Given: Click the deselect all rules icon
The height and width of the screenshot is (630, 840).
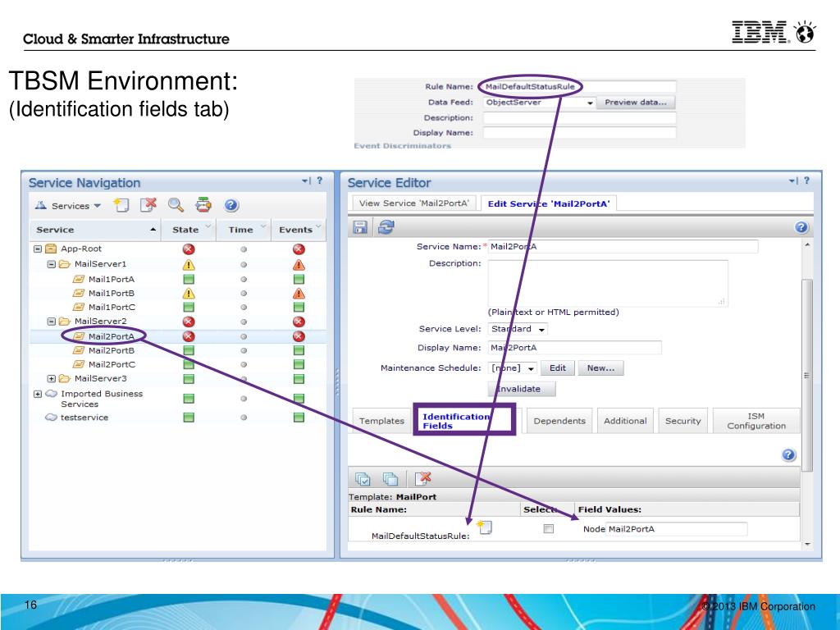Looking at the screenshot, I should pyautogui.click(x=390, y=478).
